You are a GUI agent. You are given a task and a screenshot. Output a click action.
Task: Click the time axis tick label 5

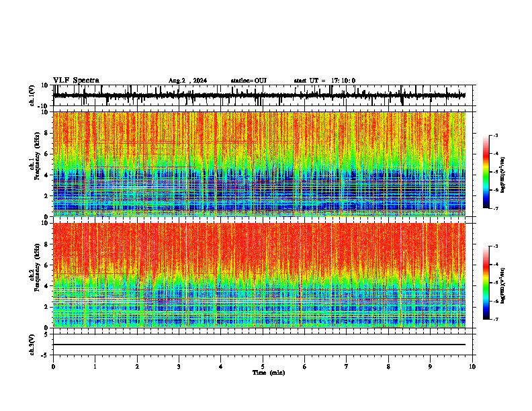click(263, 367)
